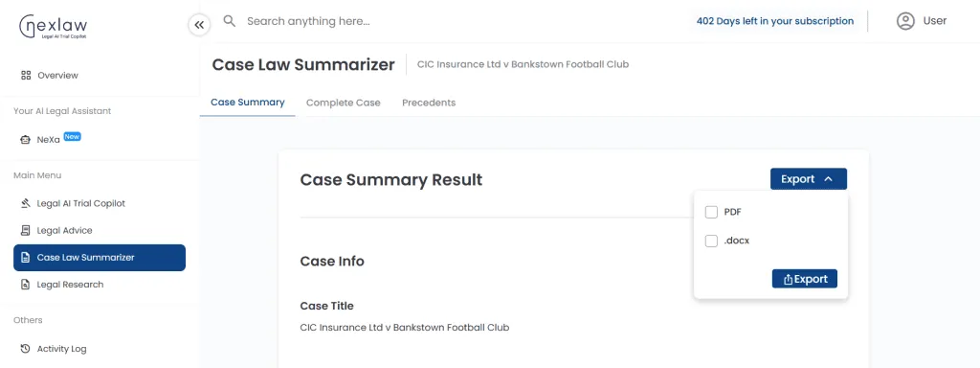Collapse the Export dropdown menu
980x368 pixels.
(x=808, y=179)
